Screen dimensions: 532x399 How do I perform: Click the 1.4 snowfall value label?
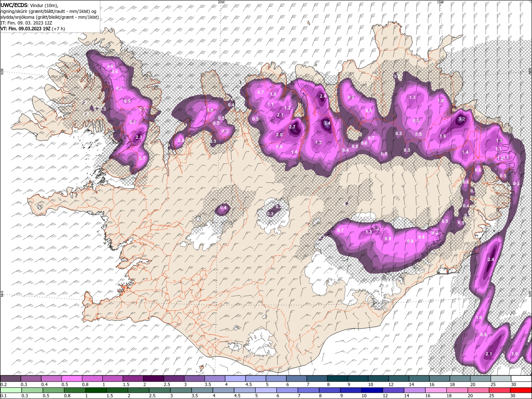465,153
